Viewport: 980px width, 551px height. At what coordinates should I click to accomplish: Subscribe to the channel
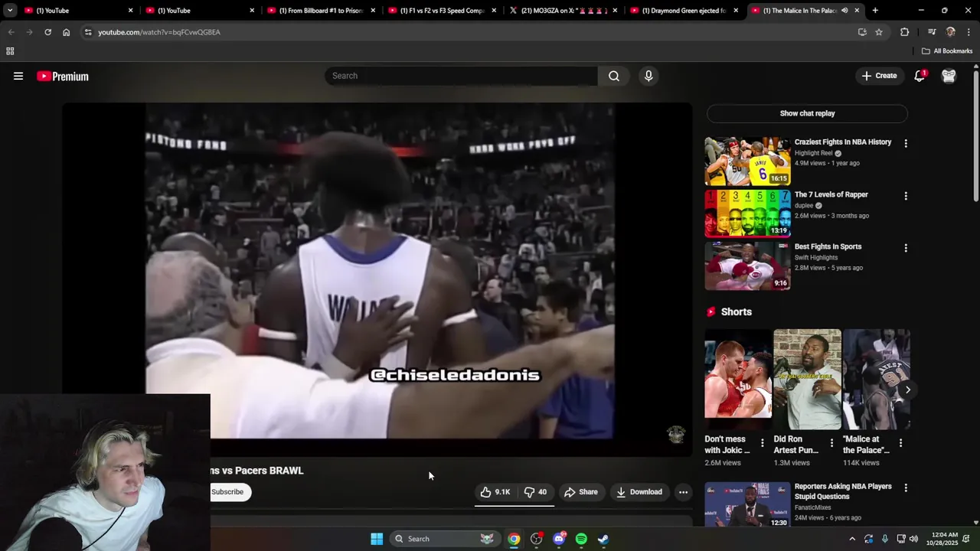tap(227, 492)
